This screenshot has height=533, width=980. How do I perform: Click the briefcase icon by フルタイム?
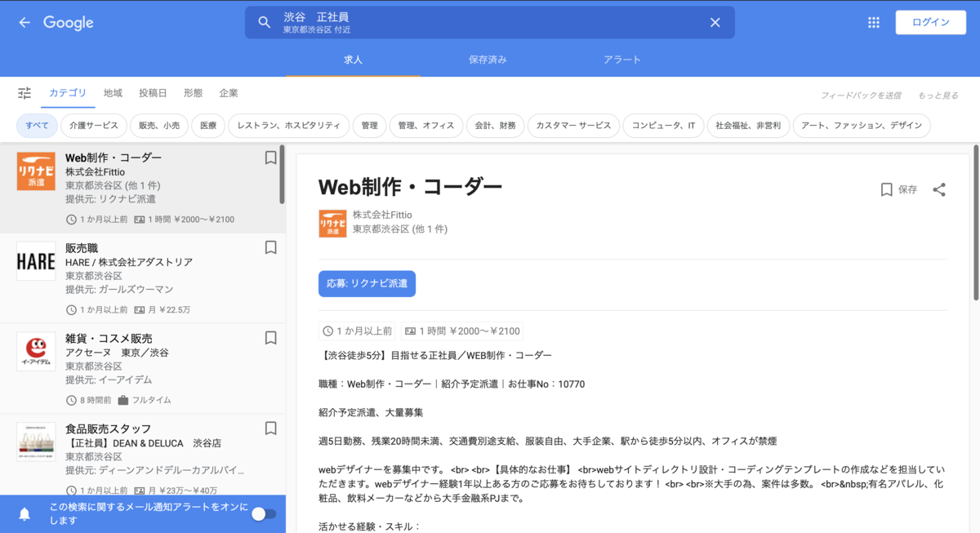122,400
